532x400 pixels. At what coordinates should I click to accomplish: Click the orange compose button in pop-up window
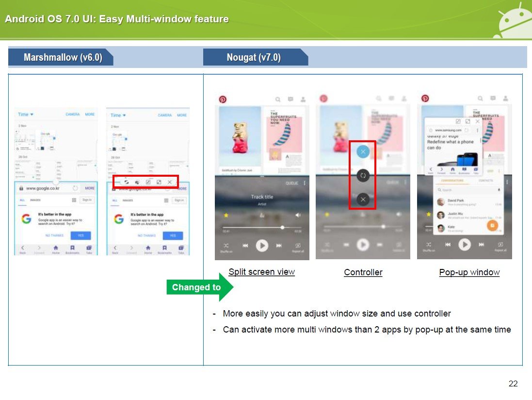tap(492, 225)
